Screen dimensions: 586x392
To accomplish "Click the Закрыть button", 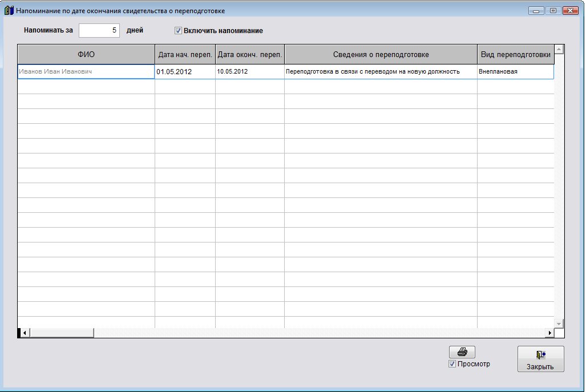I will [540, 359].
